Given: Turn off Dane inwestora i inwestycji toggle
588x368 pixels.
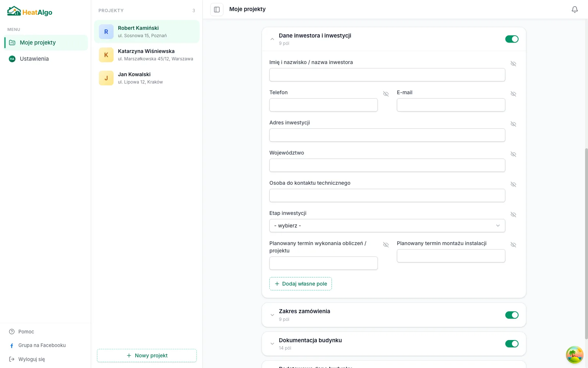Looking at the screenshot, I should [x=512, y=39].
